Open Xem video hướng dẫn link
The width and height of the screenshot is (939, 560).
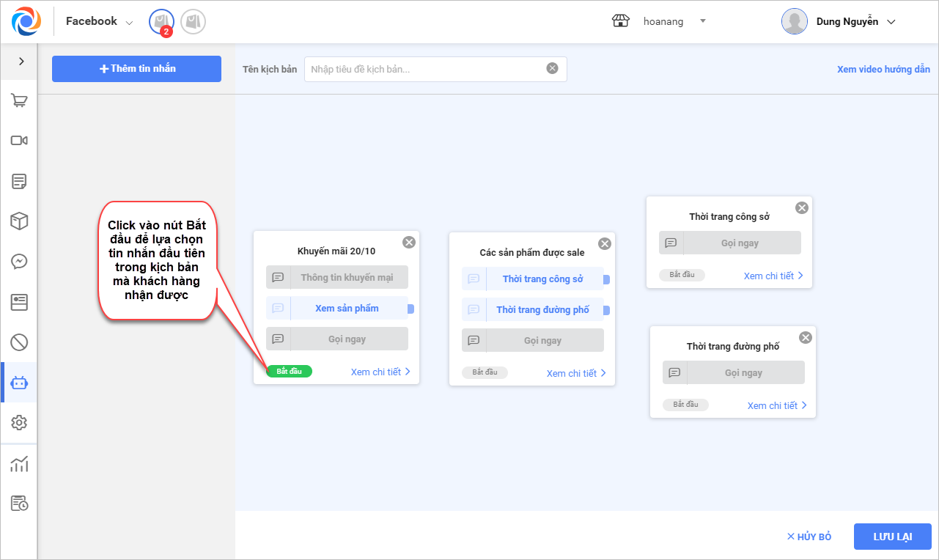pyautogui.click(x=883, y=70)
